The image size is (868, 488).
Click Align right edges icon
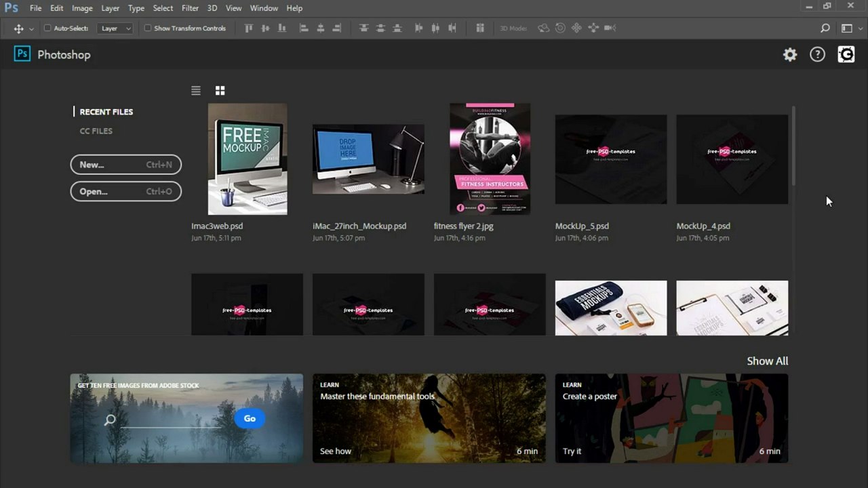click(337, 28)
